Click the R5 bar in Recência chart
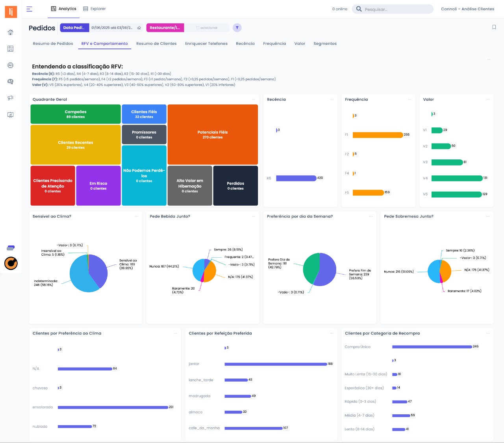 point(296,178)
